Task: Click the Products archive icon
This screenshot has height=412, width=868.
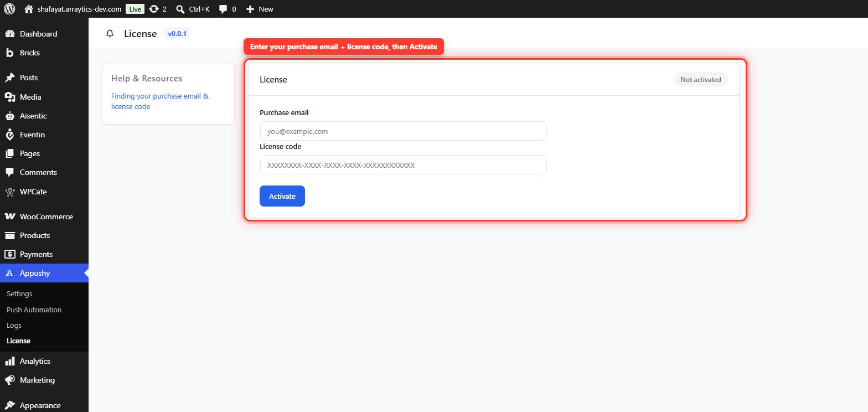Action: [x=10, y=235]
